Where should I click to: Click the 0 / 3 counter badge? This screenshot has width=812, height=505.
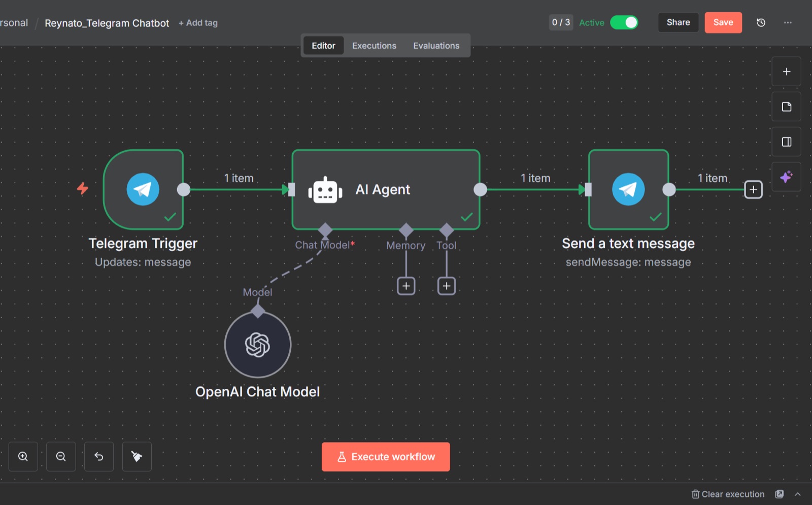[561, 22]
